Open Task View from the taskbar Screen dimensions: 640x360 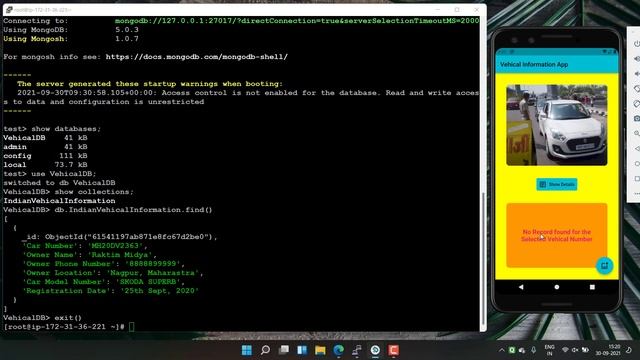284,350
